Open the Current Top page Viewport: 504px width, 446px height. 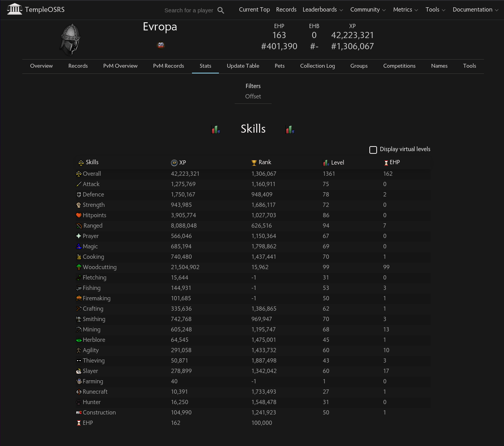pyautogui.click(x=254, y=10)
